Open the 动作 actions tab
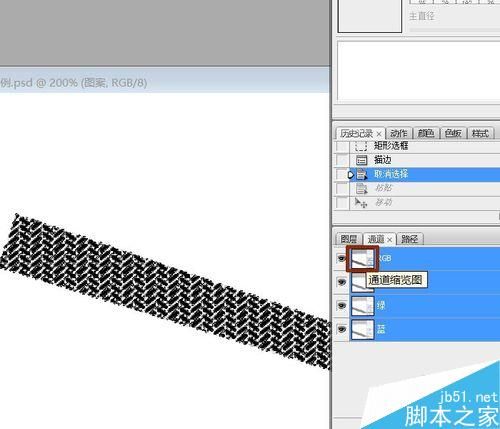 [x=399, y=133]
